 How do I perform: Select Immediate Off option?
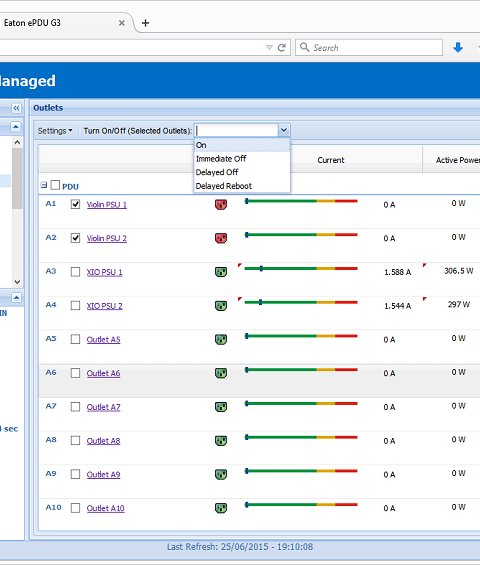242,159
